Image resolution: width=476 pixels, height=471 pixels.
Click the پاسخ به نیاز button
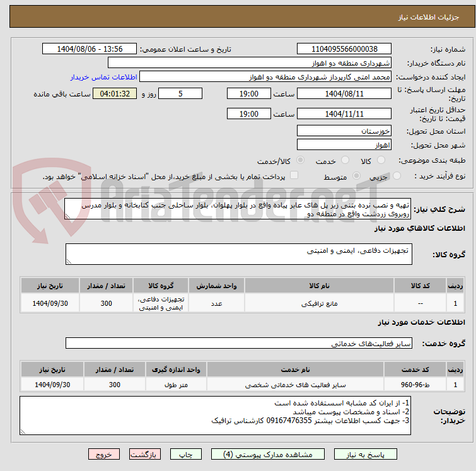click(x=365, y=455)
